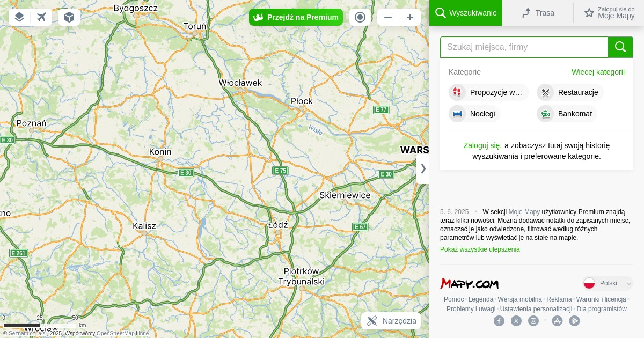Center the map on my location

(360, 17)
